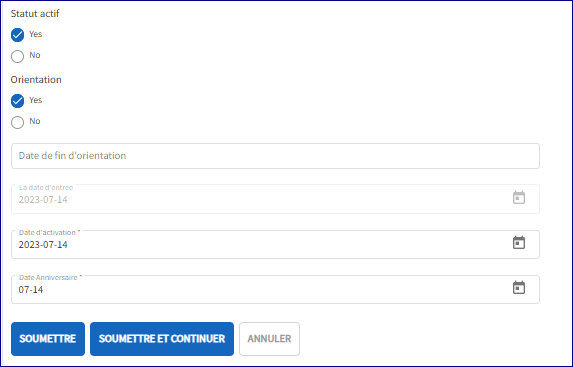Open calendar for Date d'activation

[x=519, y=243]
